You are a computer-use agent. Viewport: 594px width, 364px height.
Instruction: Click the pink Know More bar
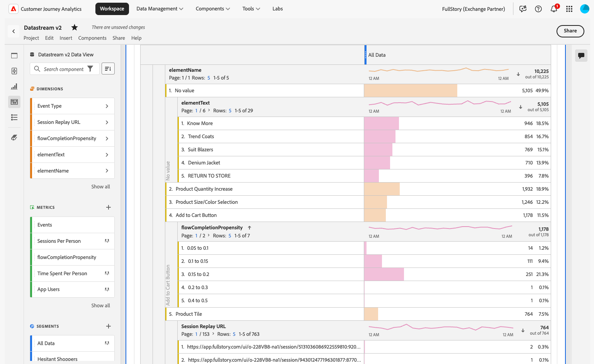point(381,124)
